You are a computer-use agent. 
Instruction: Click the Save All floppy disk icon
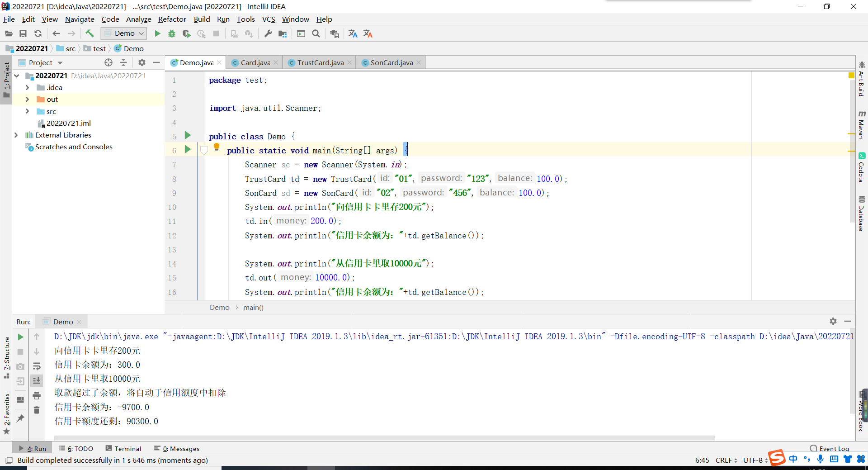click(23, 33)
